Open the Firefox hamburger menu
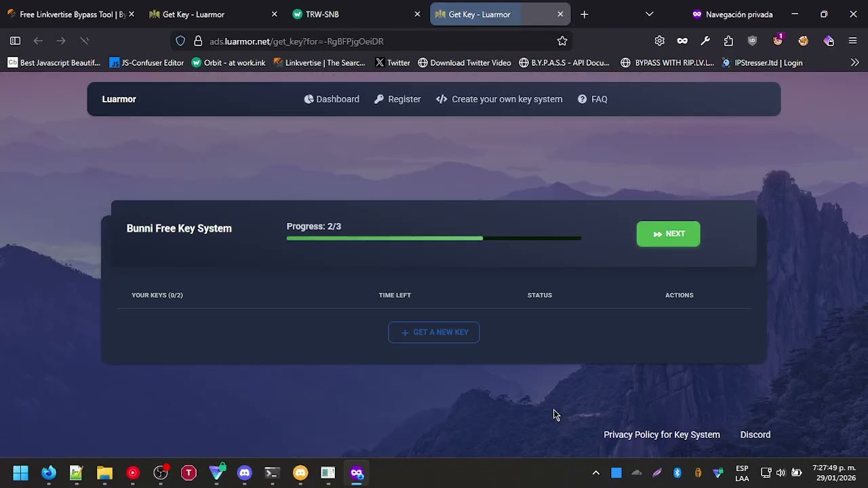Screen dimensions: 868x488 853,41
